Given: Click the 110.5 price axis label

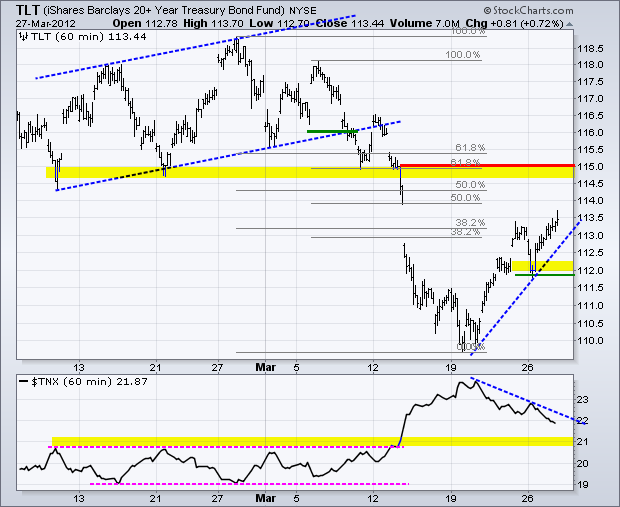Looking at the screenshot, I should (590, 323).
